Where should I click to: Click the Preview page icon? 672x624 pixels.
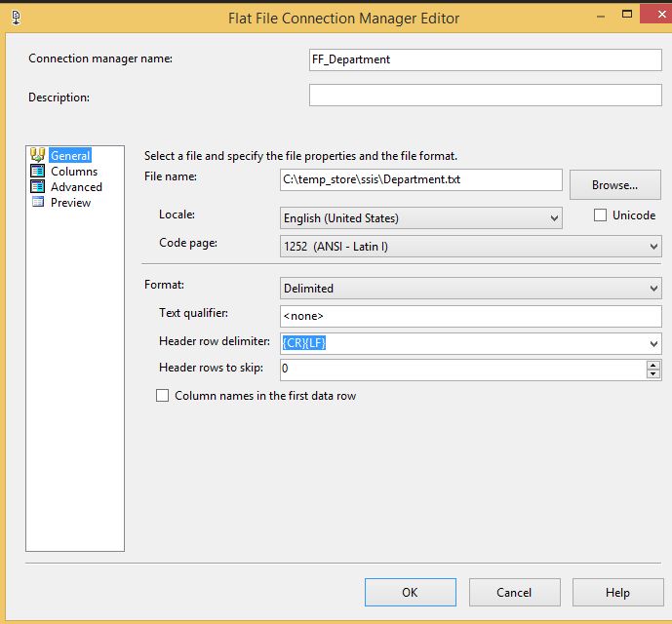coord(38,203)
